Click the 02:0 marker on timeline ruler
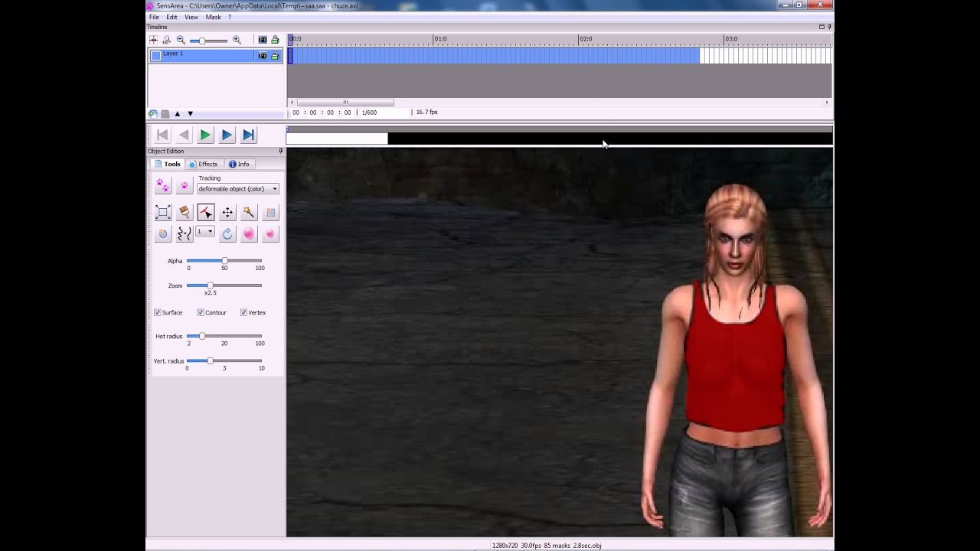 pos(586,39)
